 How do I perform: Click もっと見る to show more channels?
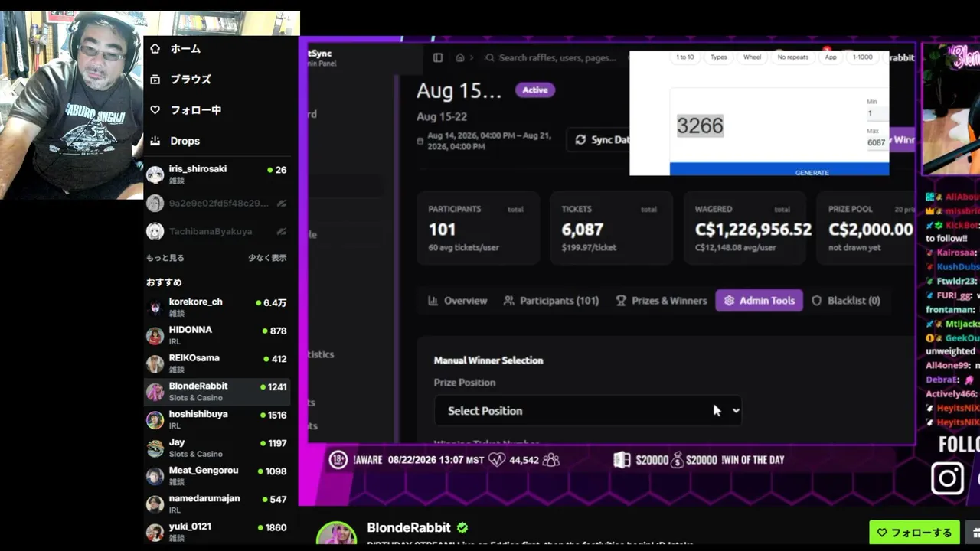(x=165, y=258)
